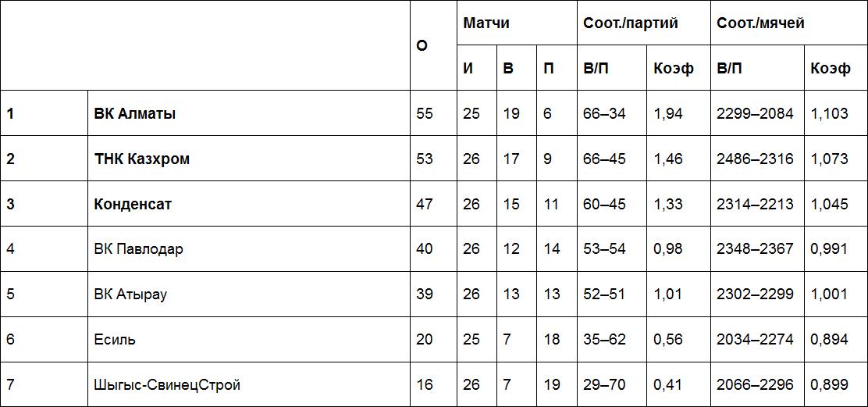The height and width of the screenshot is (407, 868).
Task: Open the ВК Павлодар team entry
Action: coord(139,249)
